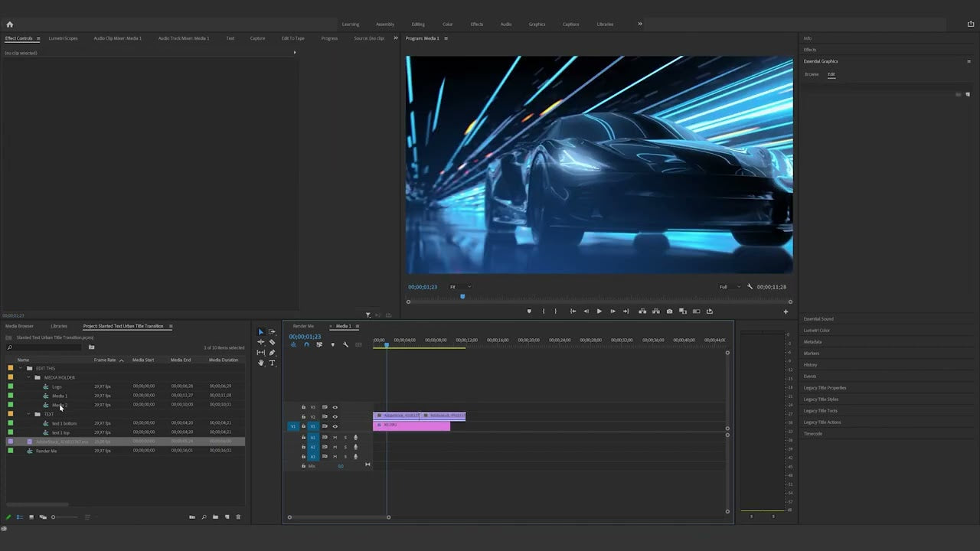The image size is (980, 551).
Task: Toggle the V2 track output eye icon
Action: [x=335, y=416]
